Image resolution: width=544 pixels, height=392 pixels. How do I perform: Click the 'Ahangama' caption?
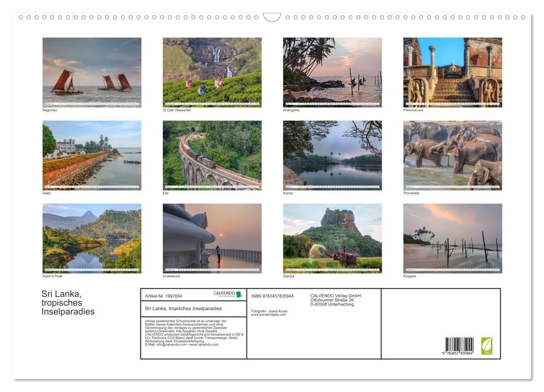coord(291,110)
